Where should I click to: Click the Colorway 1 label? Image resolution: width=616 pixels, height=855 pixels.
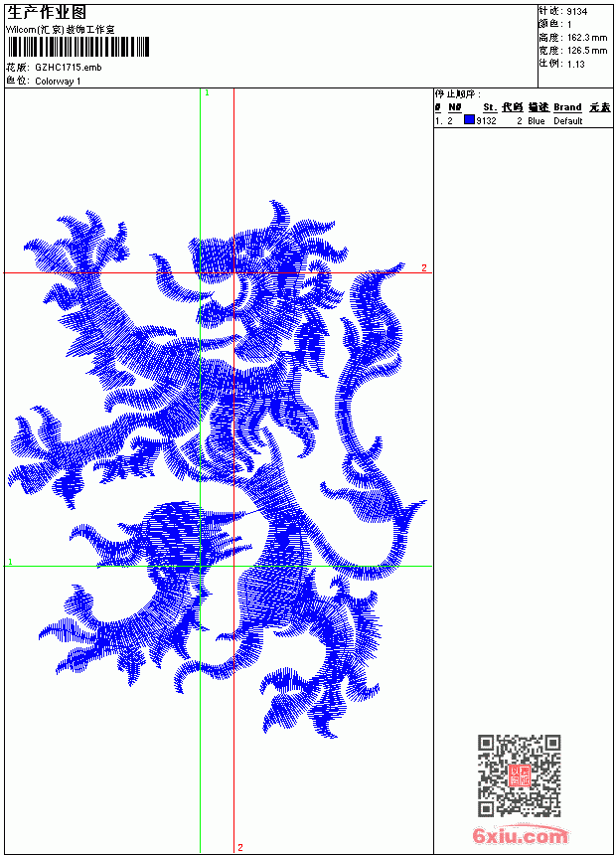(58, 82)
